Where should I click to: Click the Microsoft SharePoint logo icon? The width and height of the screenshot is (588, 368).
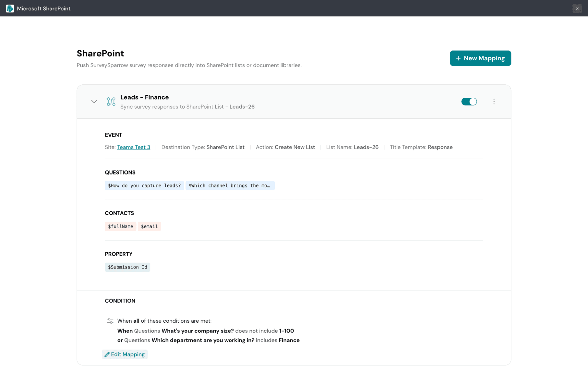click(x=10, y=9)
